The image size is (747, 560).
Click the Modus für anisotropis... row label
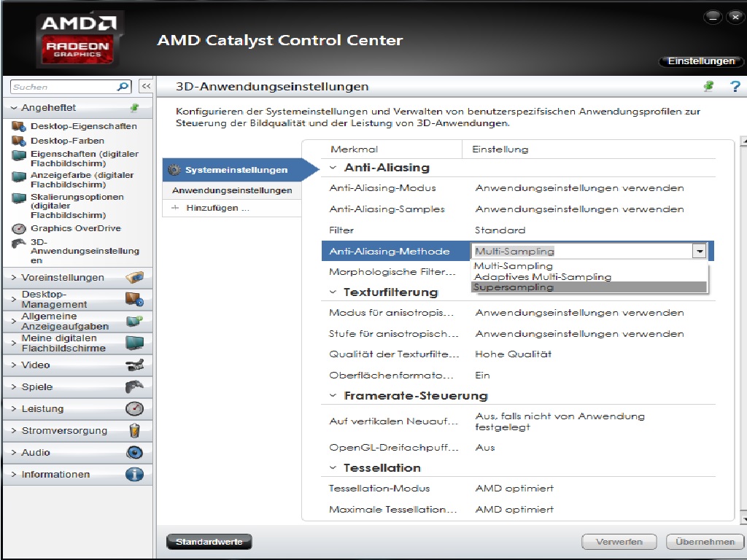391,313
